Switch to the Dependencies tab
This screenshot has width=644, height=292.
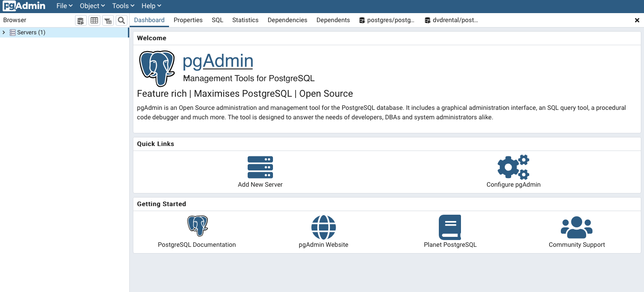pos(287,20)
